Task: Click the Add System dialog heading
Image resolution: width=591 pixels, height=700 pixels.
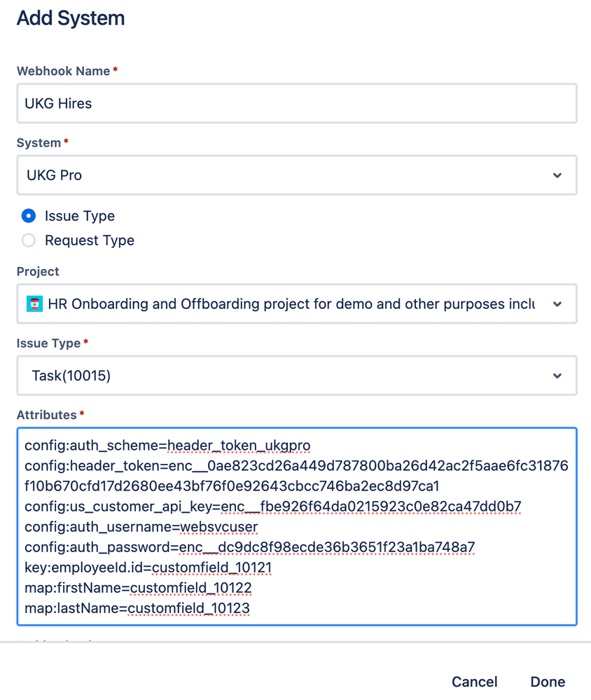Action: pyautogui.click(x=71, y=18)
